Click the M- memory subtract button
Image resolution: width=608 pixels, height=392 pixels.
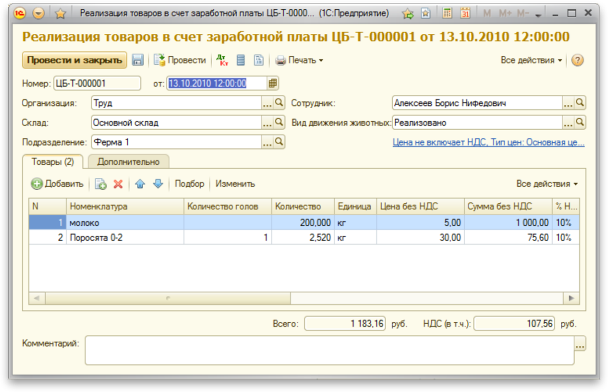(523, 14)
